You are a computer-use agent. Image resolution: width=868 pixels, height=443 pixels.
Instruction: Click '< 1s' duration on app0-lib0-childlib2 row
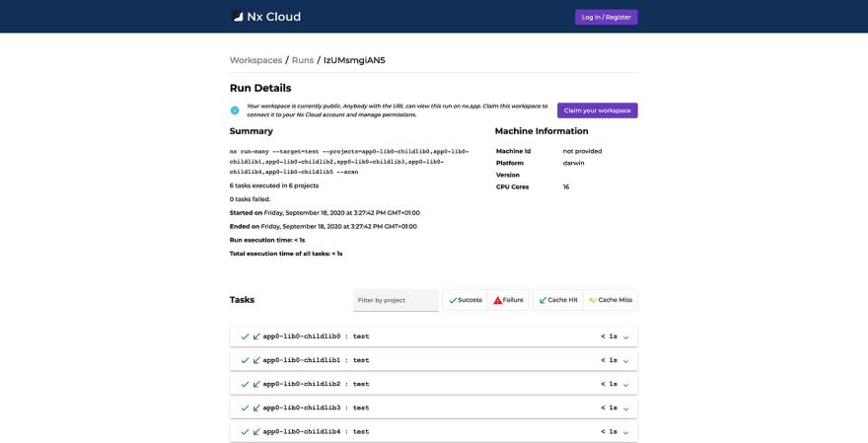[609, 385]
